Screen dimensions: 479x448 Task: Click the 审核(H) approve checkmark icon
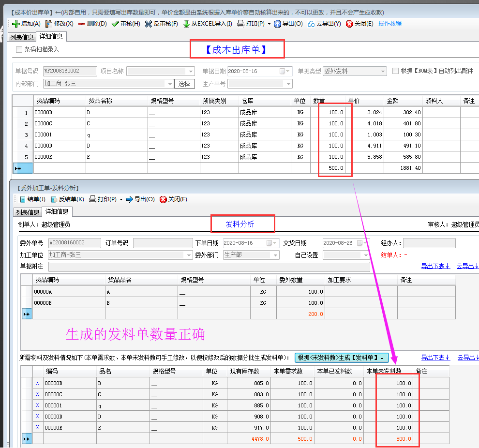(115, 24)
